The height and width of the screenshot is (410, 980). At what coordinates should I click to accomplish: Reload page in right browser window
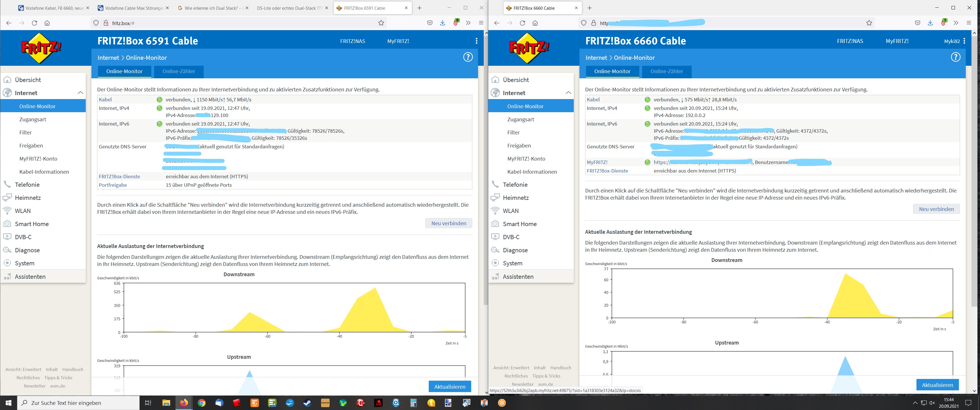pyautogui.click(x=522, y=23)
